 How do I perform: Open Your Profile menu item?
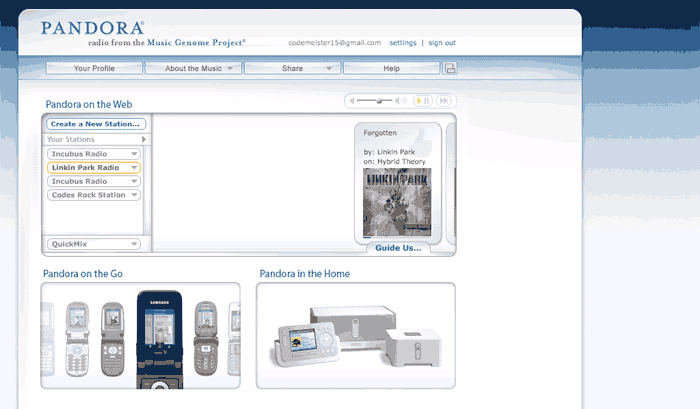(x=94, y=68)
